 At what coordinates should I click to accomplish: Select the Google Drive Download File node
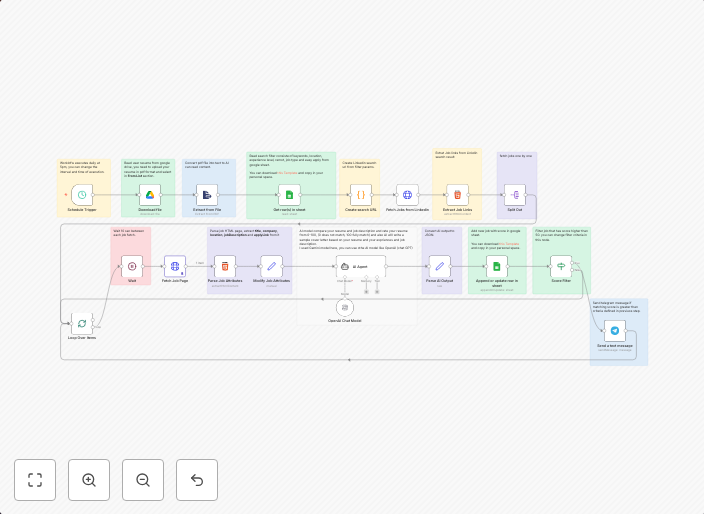[x=149, y=195]
